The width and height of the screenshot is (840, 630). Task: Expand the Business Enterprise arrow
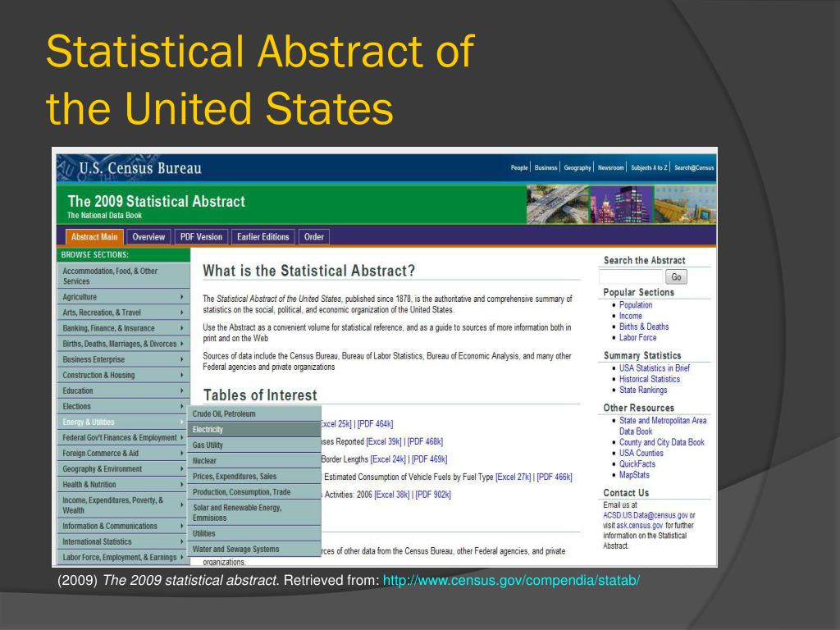click(181, 359)
